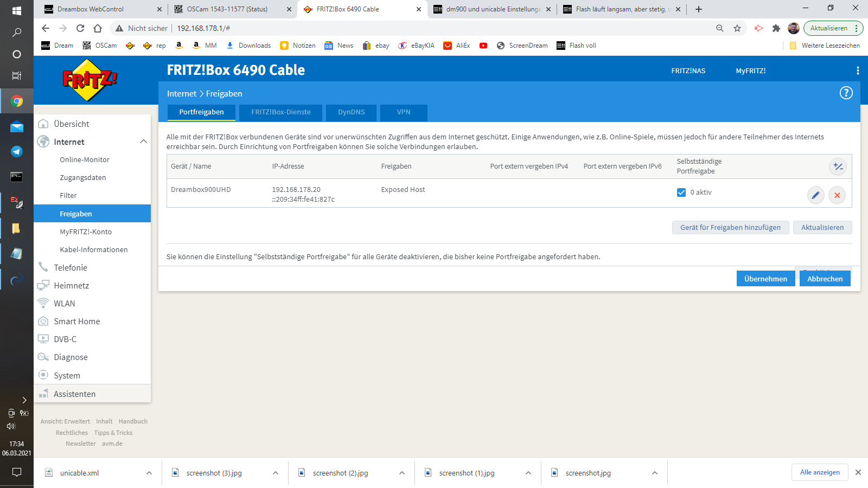The width and height of the screenshot is (868, 488).
Task: Open options arrow for unicable.xml download
Action: 149,473
